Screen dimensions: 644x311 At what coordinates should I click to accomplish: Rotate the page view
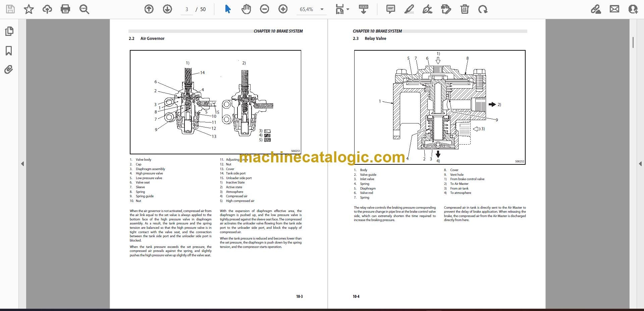[483, 9]
